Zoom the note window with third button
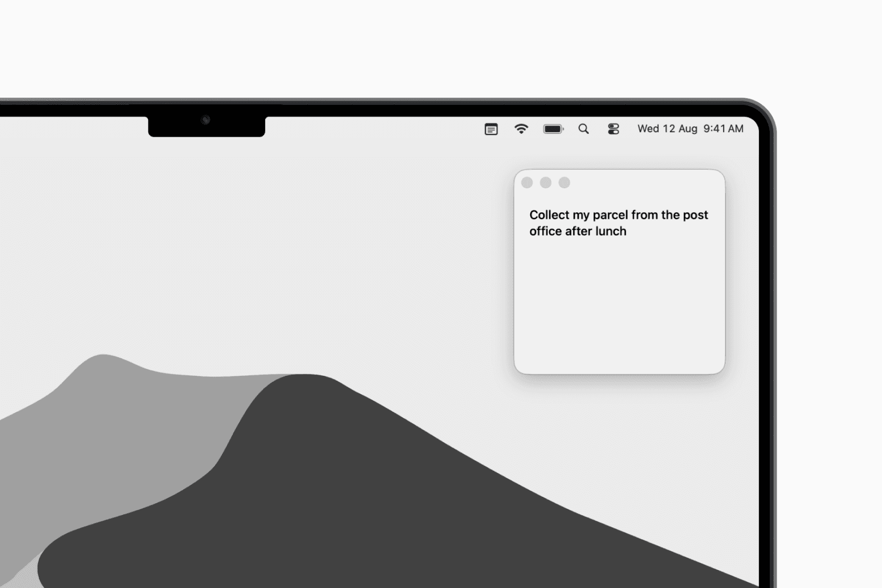Viewport: 882px width, 588px height. [564, 183]
